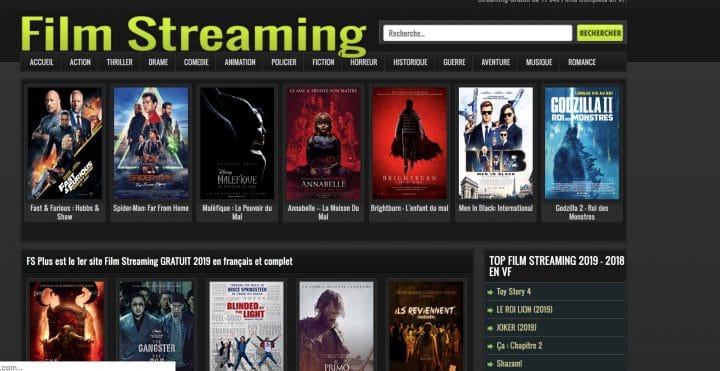Open the Annabelle – La Maison Du Mal link
The image size is (720, 371).
[323, 212]
